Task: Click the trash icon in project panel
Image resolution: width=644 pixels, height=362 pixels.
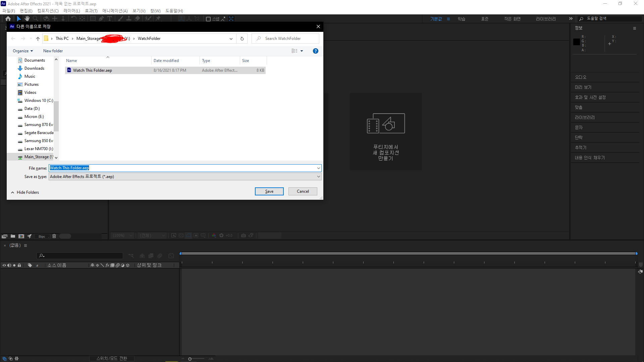Action: pos(54,236)
